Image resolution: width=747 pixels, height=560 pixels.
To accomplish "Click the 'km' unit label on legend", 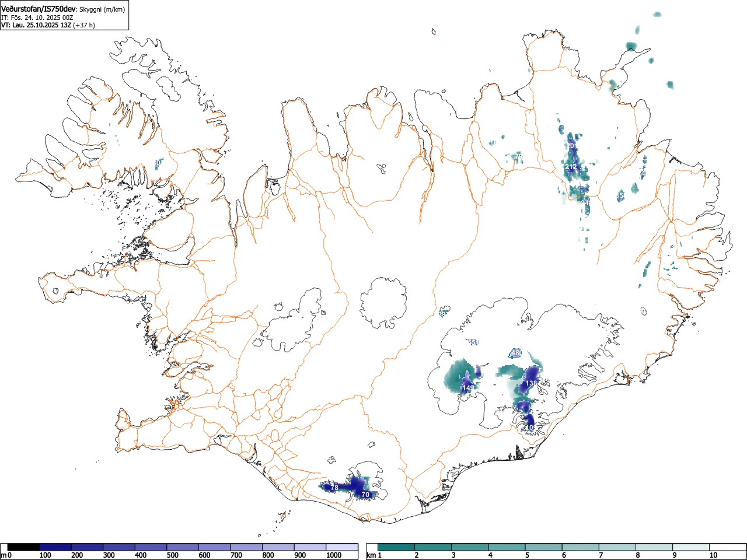I will [x=371, y=555].
